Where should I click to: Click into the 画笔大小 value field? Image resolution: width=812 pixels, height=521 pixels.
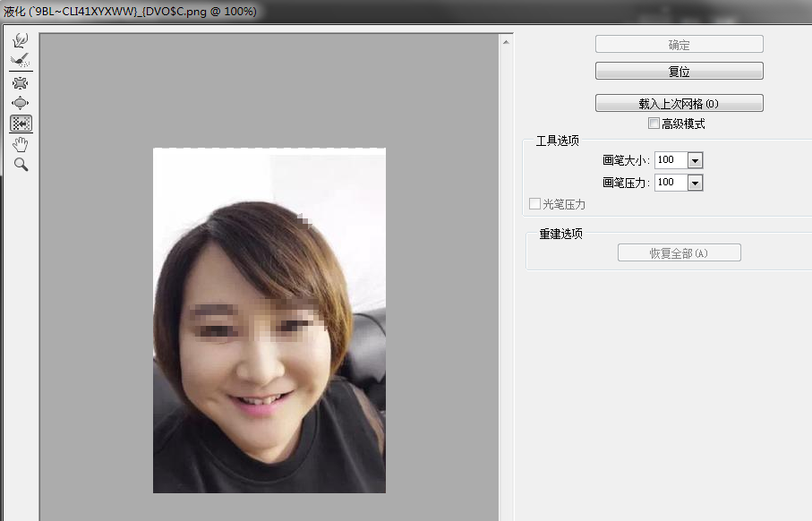click(x=670, y=160)
